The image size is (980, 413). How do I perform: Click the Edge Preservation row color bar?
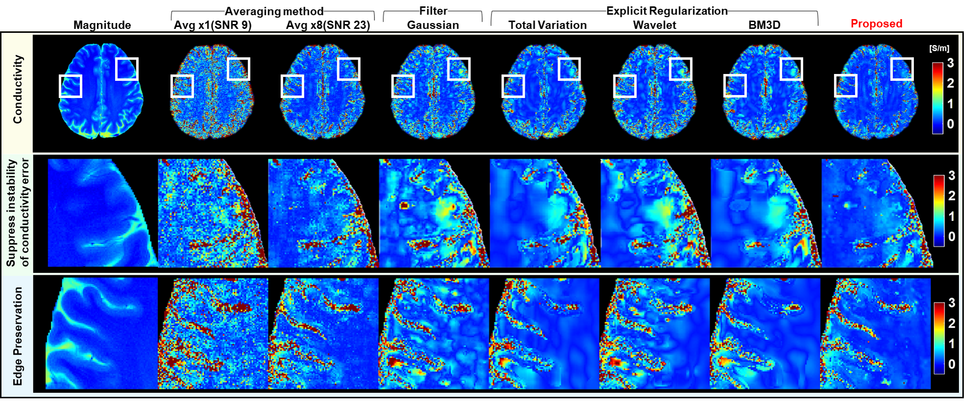point(938,338)
